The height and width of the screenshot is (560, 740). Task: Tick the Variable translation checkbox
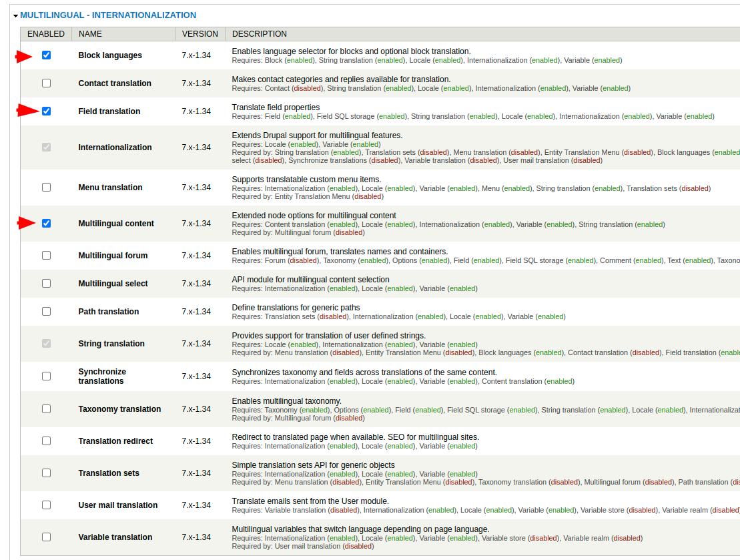pos(46,537)
